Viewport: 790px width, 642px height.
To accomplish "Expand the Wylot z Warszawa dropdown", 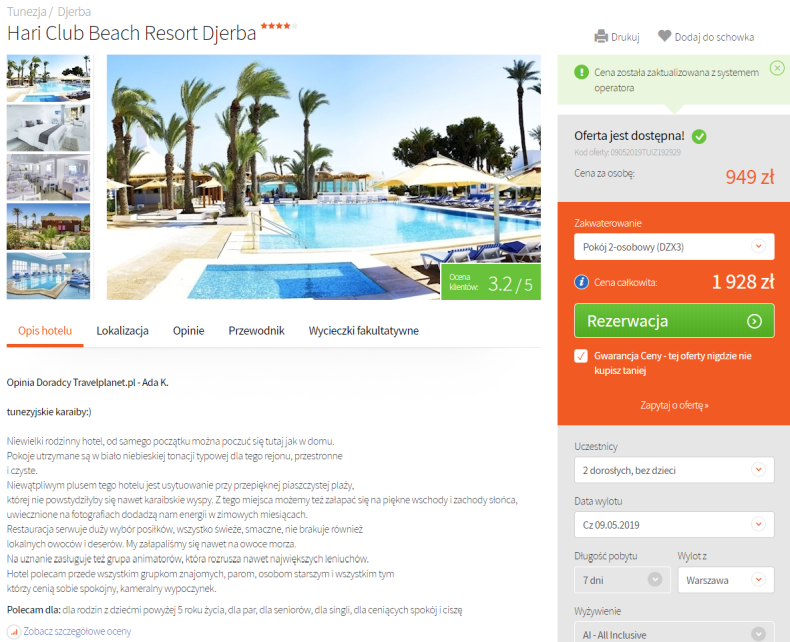I will [726, 580].
